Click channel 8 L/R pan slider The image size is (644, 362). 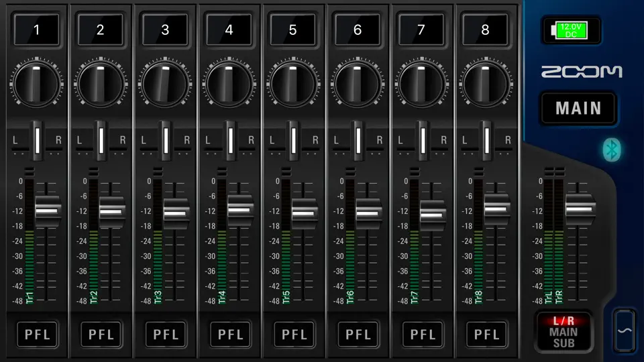pyautogui.click(x=486, y=141)
